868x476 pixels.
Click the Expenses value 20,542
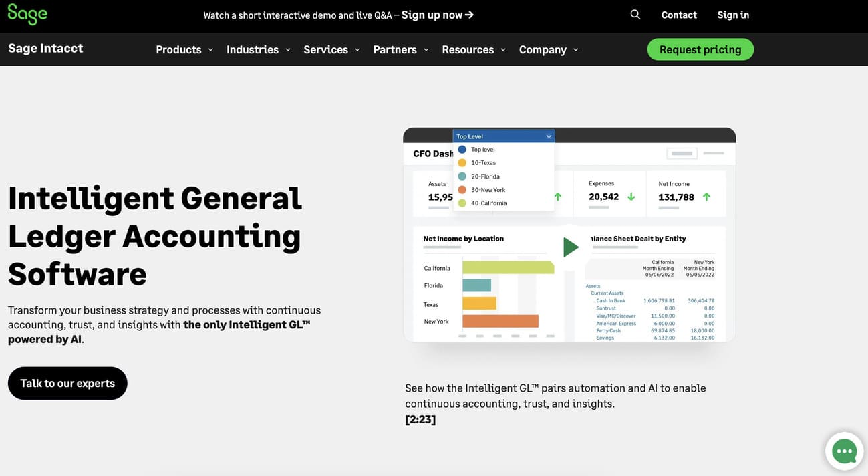point(603,197)
